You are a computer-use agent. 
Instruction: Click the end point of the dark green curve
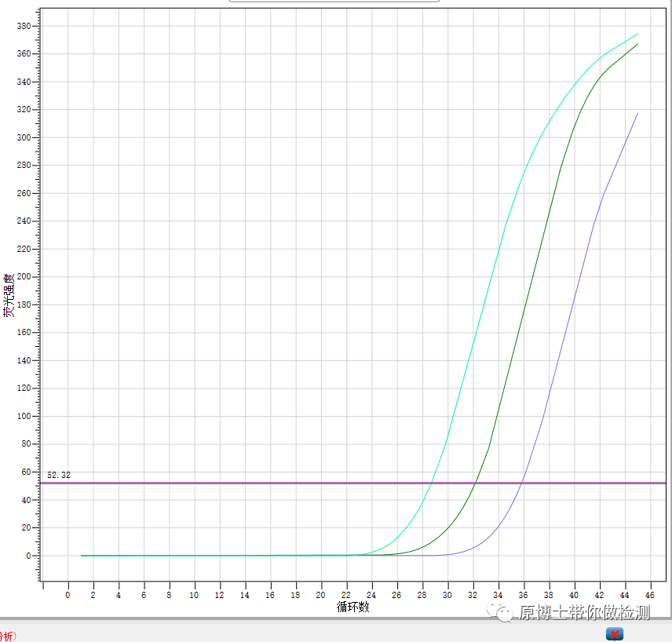[x=637, y=44]
